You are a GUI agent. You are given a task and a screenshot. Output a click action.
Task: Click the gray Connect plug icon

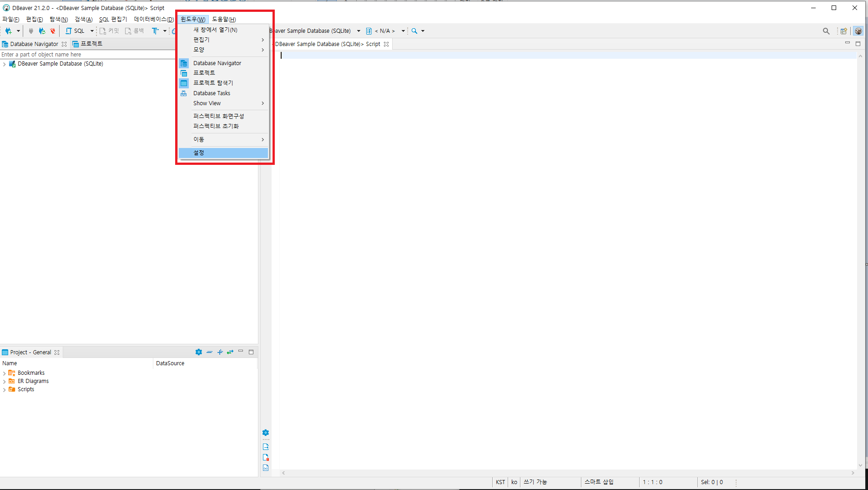pyautogui.click(x=31, y=31)
